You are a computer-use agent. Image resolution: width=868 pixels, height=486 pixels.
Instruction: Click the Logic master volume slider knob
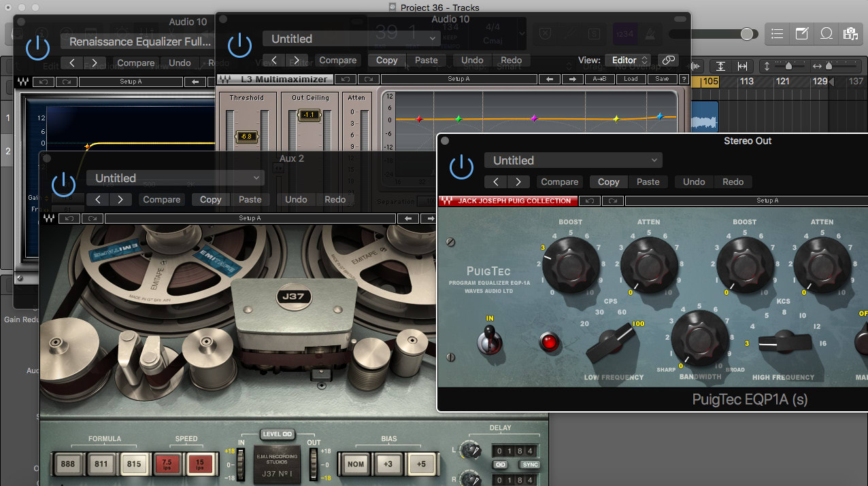[x=747, y=34]
